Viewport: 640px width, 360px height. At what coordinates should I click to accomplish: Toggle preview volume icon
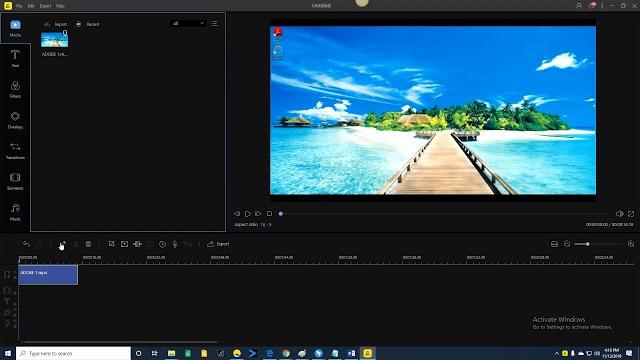click(x=619, y=213)
